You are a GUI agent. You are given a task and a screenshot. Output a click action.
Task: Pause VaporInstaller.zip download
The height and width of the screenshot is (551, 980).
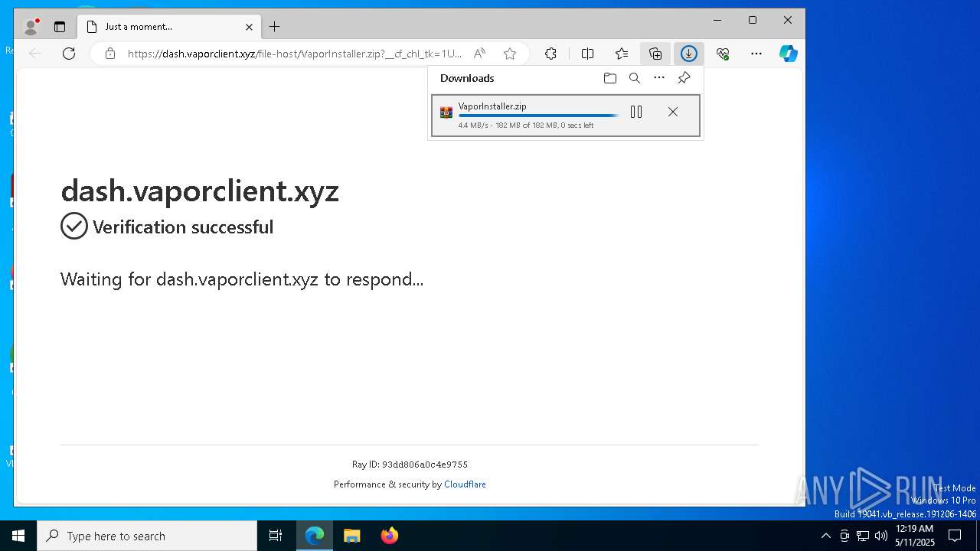click(x=636, y=112)
